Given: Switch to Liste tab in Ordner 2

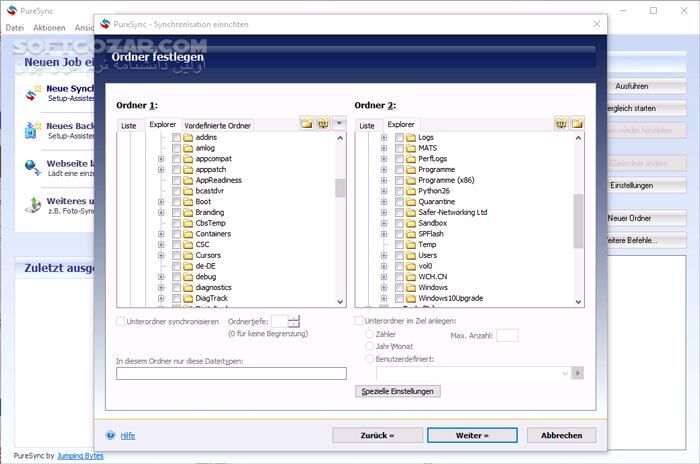Looking at the screenshot, I should (367, 126).
